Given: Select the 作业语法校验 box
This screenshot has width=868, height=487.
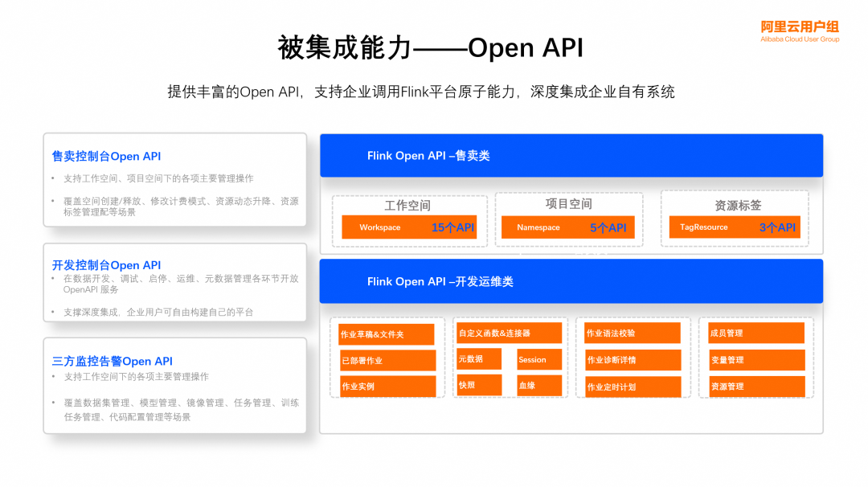Looking at the screenshot, I should click(x=633, y=334).
